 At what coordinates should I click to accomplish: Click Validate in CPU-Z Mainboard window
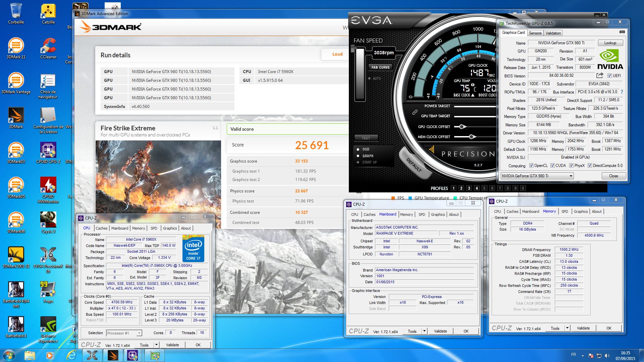tap(440, 331)
